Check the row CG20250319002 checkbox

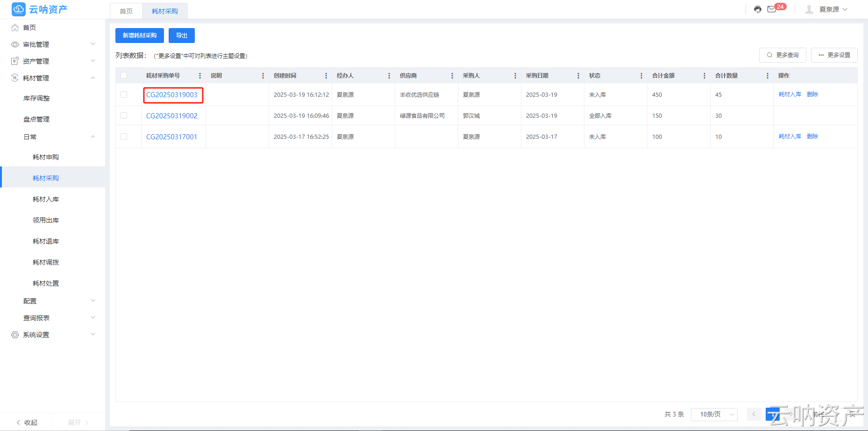point(124,115)
